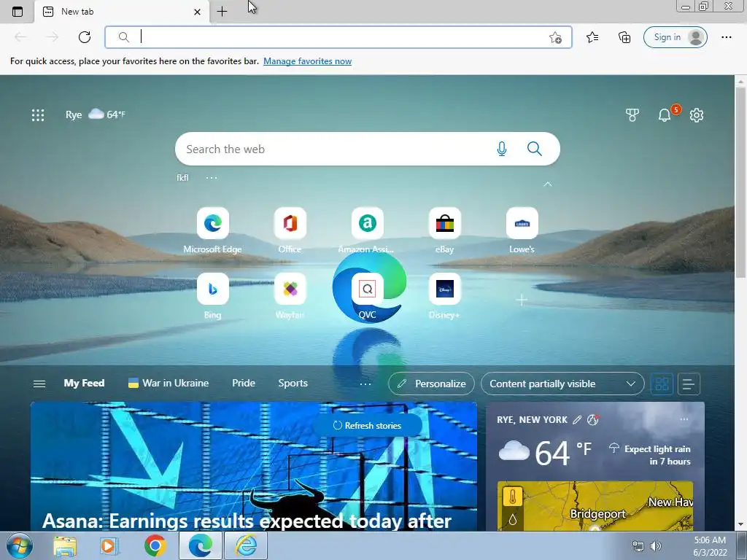Open the QVC quick link
747x560 pixels.
coord(367,296)
